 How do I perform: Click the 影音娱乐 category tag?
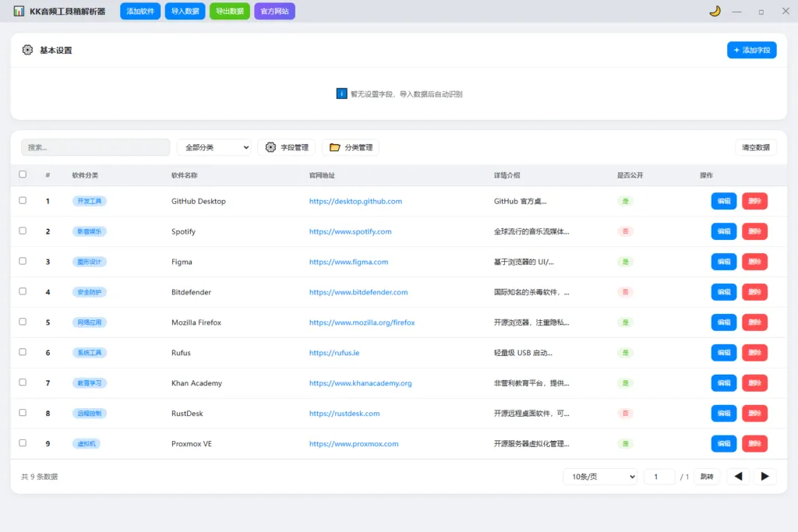pyautogui.click(x=90, y=231)
